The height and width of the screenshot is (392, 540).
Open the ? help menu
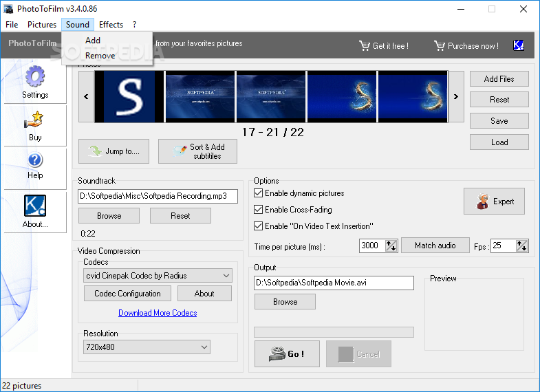pyautogui.click(x=134, y=25)
